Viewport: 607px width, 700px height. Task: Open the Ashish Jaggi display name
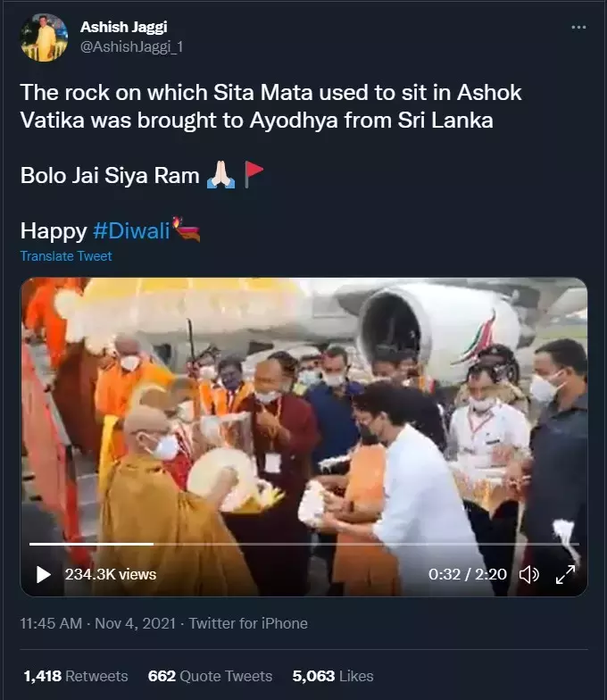click(125, 27)
